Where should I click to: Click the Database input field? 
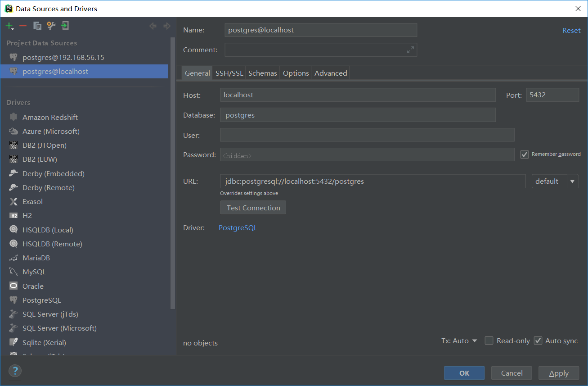[x=358, y=115]
